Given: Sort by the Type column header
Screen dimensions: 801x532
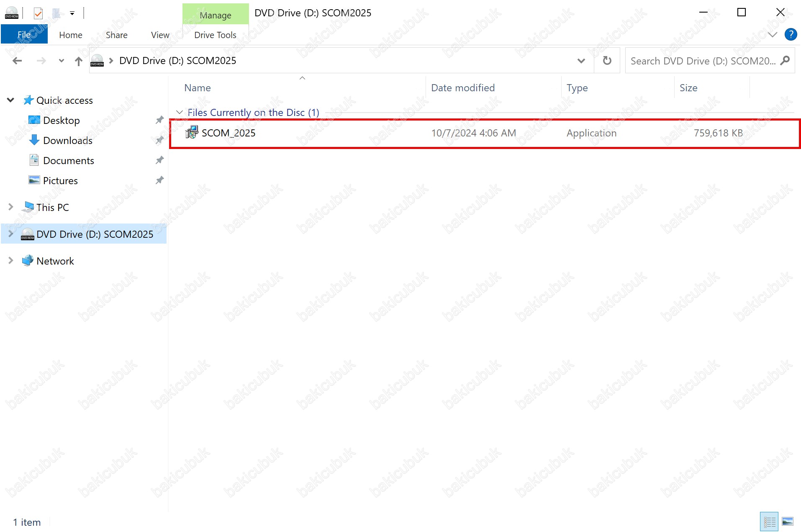Looking at the screenshot, I should [618, 88].
